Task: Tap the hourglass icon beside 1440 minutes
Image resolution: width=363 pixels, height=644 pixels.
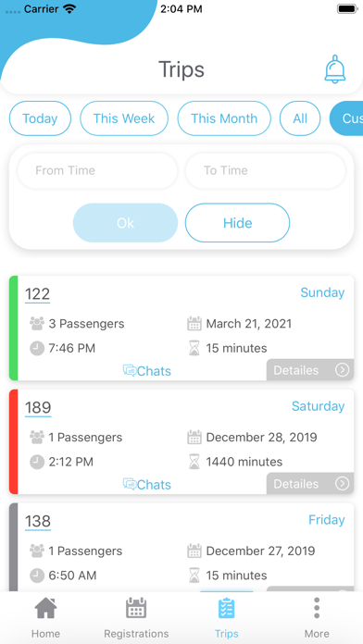Action: tap(194, 462)
